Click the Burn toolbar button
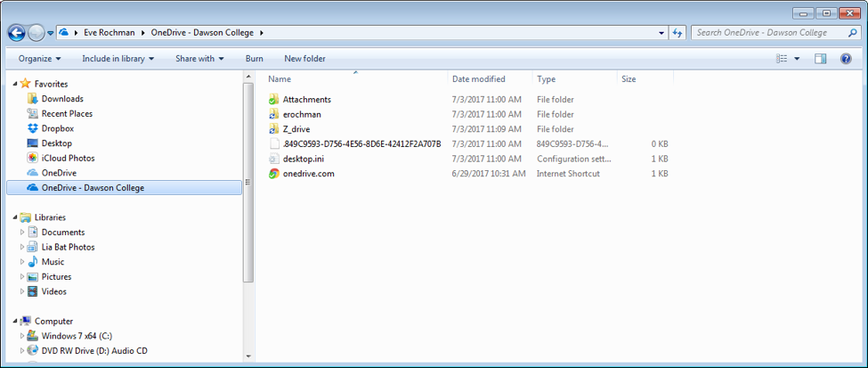 tap(254, 58)
